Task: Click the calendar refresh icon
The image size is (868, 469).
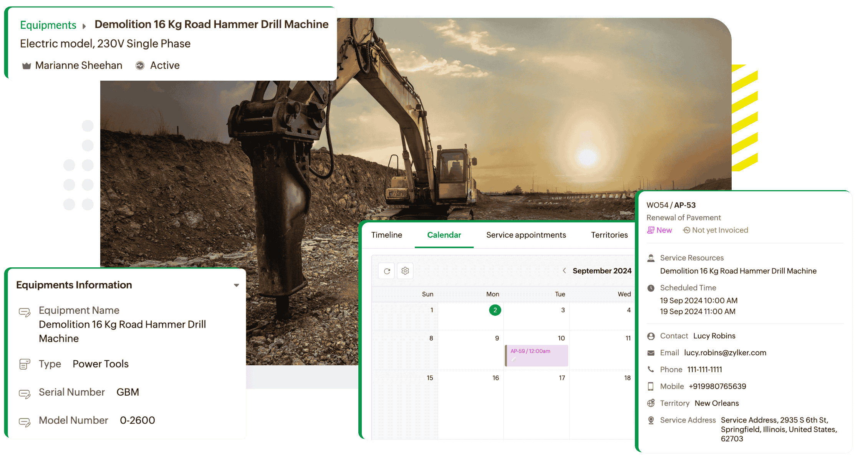Action: point(387,271)
